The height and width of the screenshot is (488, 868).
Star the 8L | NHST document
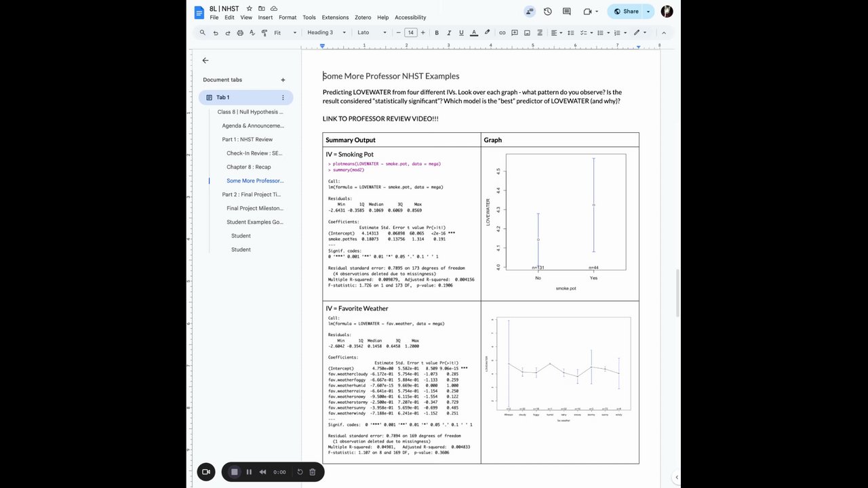pyautogui.click(x=250, y=9)
